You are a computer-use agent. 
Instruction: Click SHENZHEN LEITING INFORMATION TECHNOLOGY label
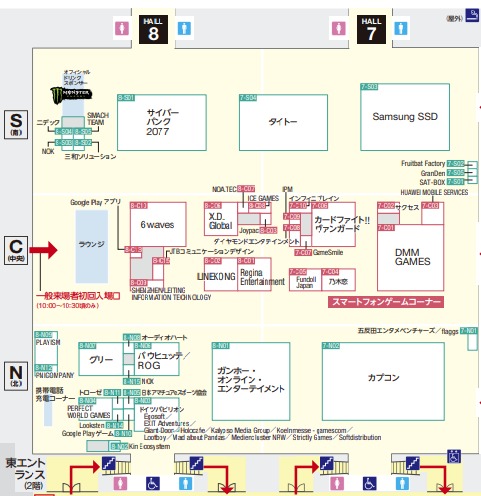[x=171, y=294]
